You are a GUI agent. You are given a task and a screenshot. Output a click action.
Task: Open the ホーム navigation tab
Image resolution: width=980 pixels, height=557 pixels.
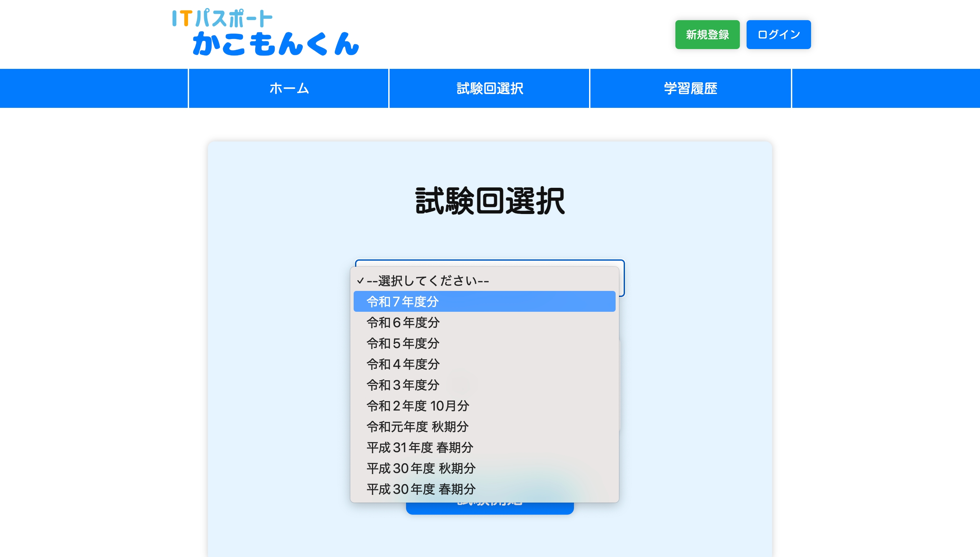pyautogui.click(x=289, y=88)
